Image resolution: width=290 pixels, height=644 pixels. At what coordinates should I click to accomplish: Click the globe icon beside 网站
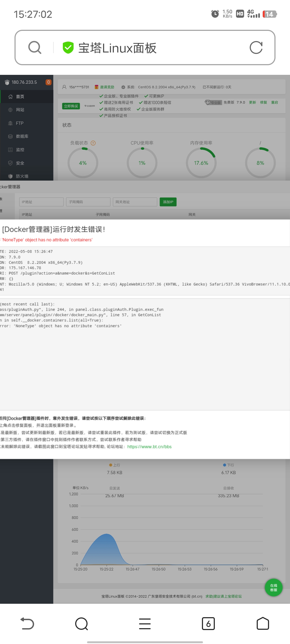tap(10, 110)
